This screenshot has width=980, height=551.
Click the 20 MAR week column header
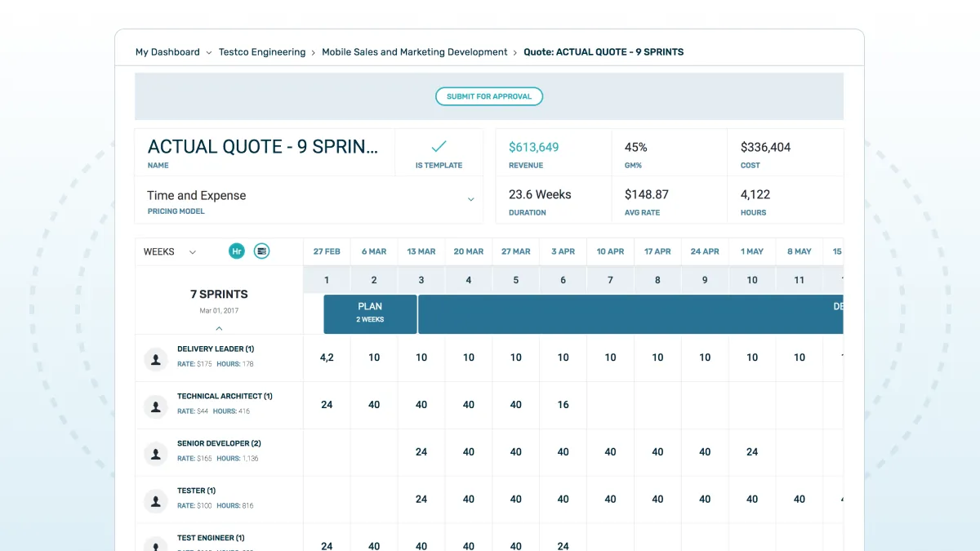pos(469,251)
